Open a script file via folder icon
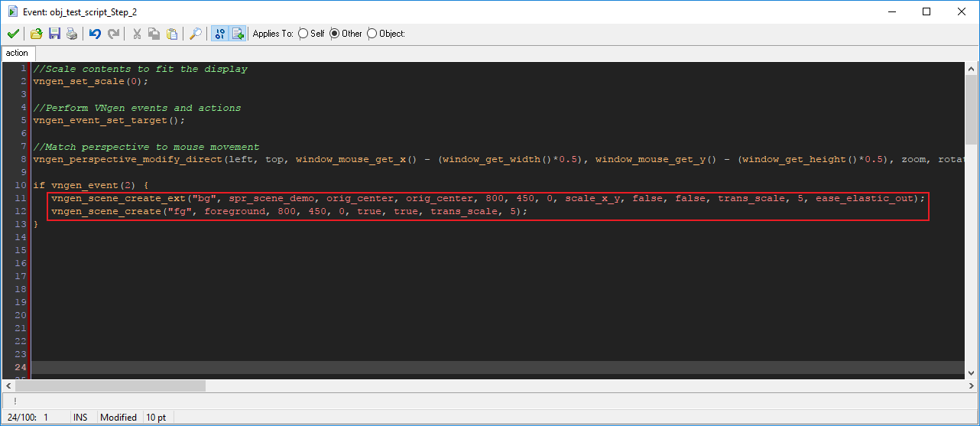 point(37,34)
